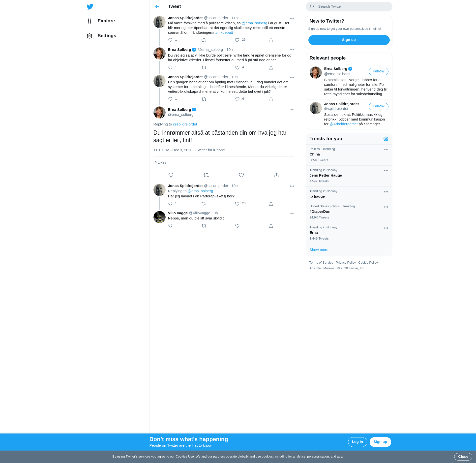
Task: Open Trends for you settings gear
Action: click(x=386, y=139)
